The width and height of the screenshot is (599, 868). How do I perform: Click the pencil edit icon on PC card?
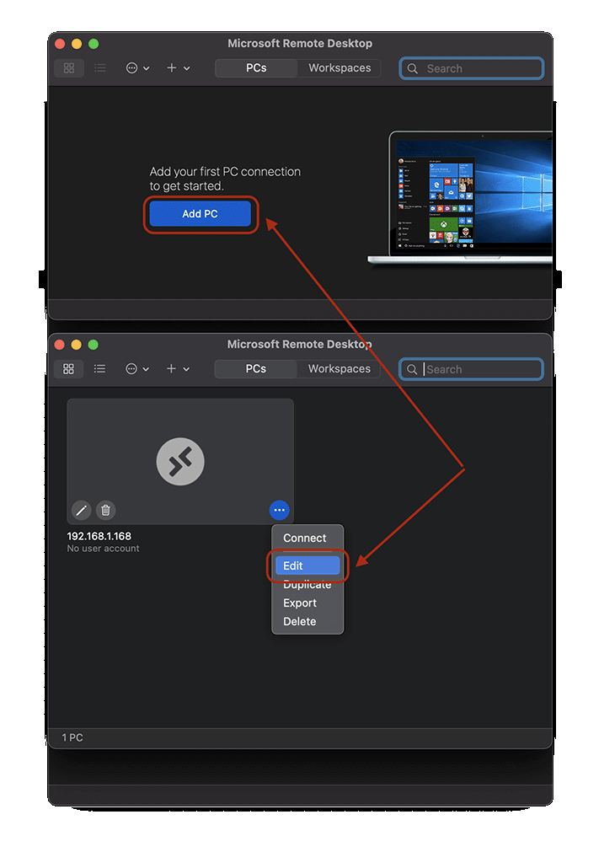click(x=82, y=510)
